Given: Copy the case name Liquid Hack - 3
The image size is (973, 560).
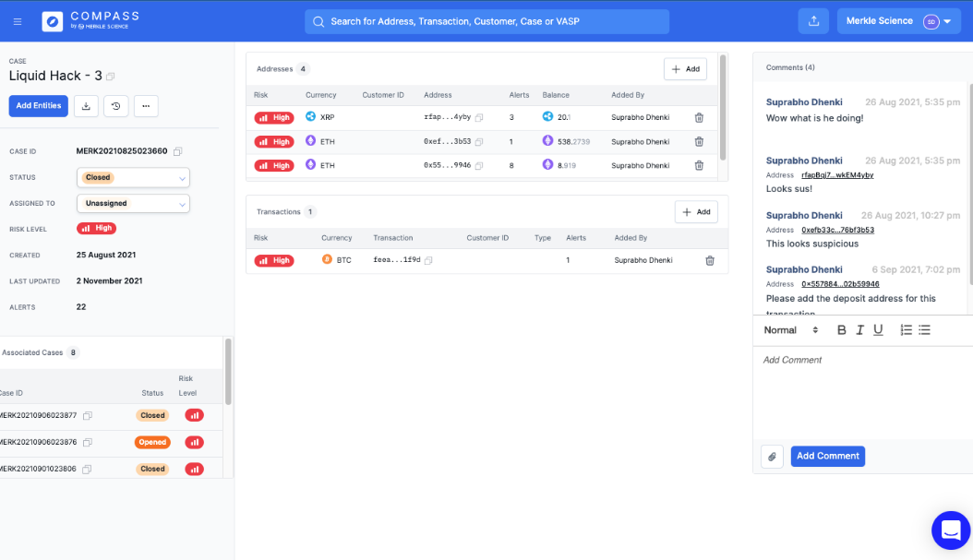Looking at the screenshot, I should click(111, 77).
